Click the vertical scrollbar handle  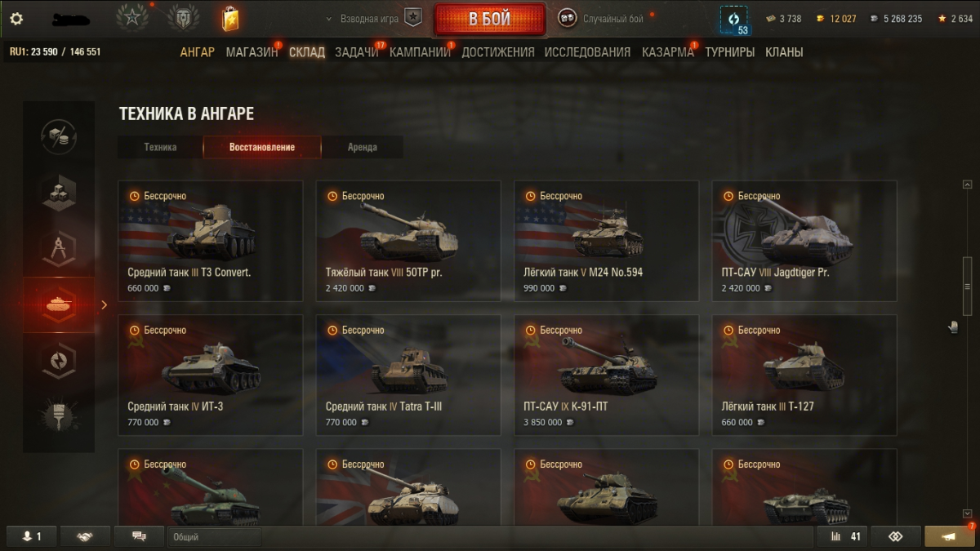[968, 286]
